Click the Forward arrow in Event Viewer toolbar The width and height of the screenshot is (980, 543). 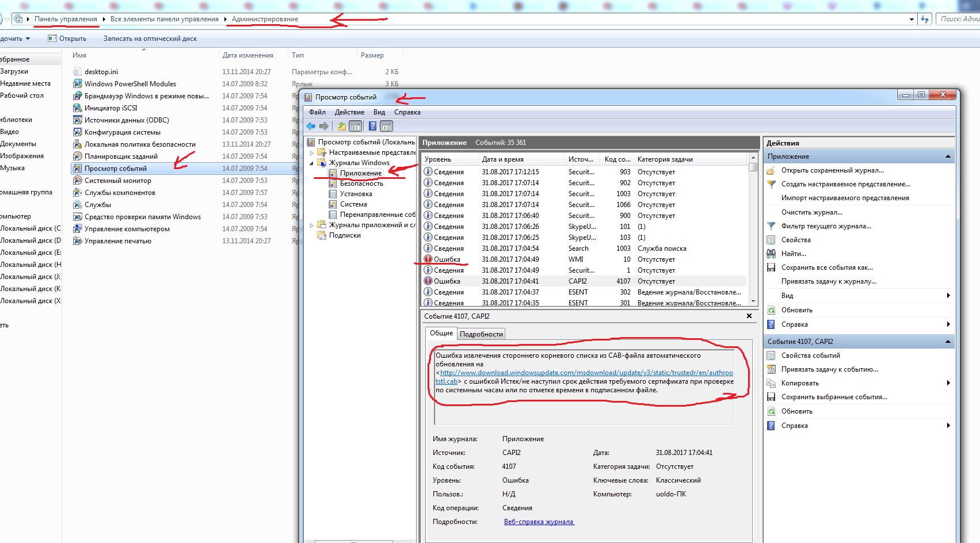(324, 126)
